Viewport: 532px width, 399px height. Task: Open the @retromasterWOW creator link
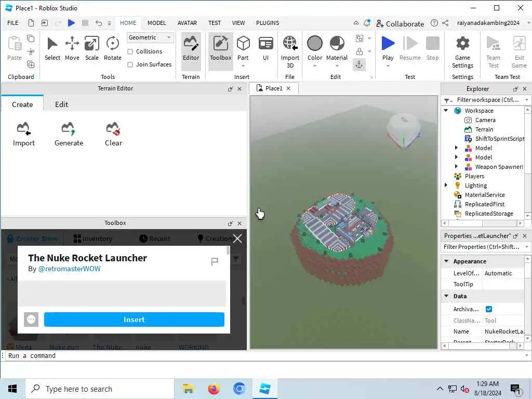pyautogui.click(x=69, y=269)
